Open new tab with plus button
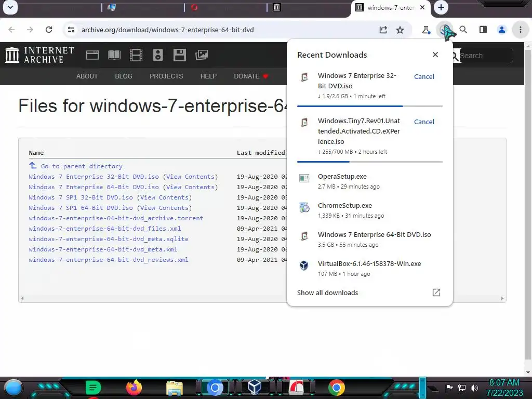This screenshot has height=399, width=532. pyautogui.click(x=441, y=7)
